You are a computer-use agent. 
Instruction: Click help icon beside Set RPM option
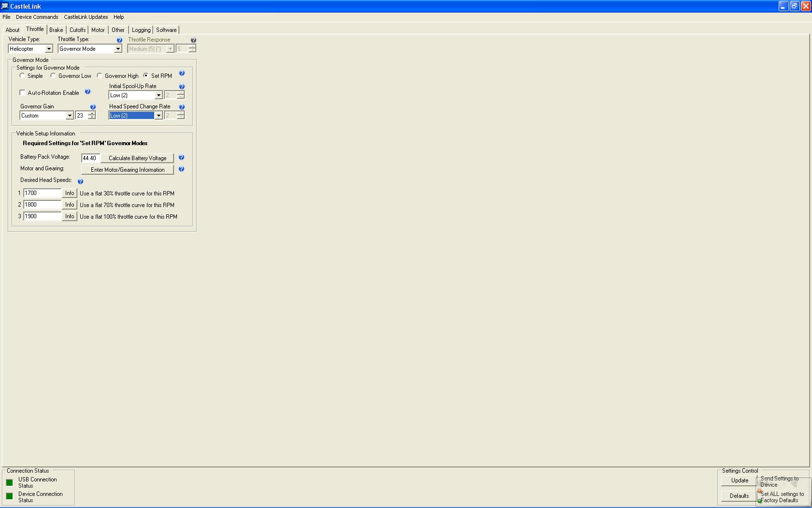tap(182, 73)
